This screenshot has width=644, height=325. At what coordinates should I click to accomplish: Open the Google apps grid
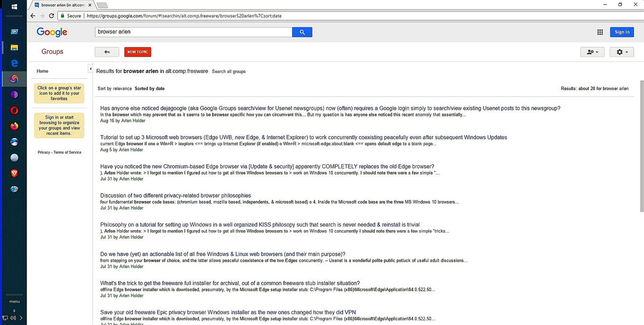point(600,32)
